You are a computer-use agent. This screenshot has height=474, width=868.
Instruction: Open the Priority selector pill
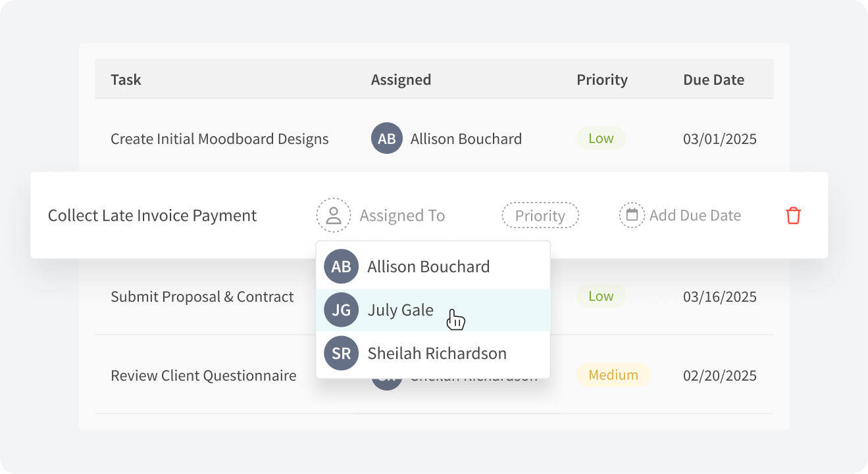point(540,216)
